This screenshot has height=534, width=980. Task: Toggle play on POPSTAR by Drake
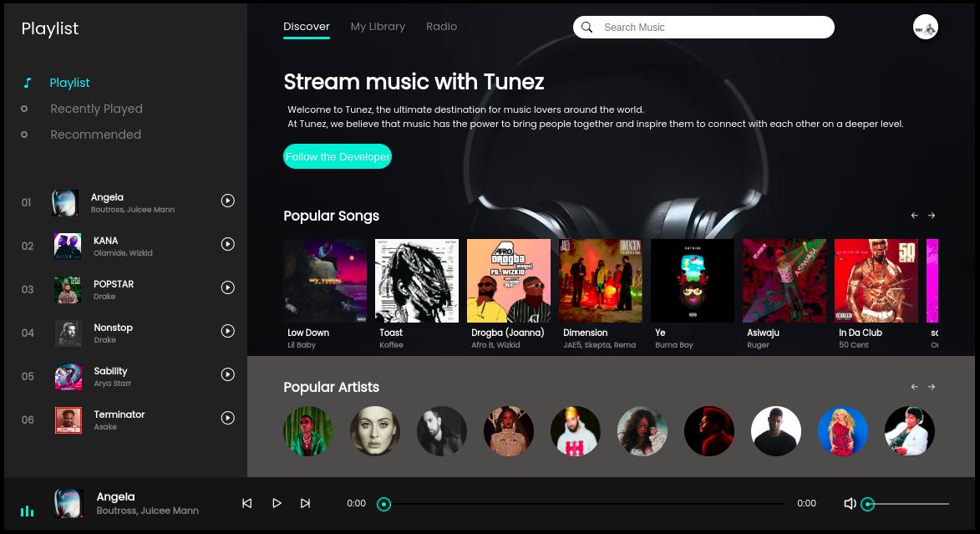[x=227, y=287]
